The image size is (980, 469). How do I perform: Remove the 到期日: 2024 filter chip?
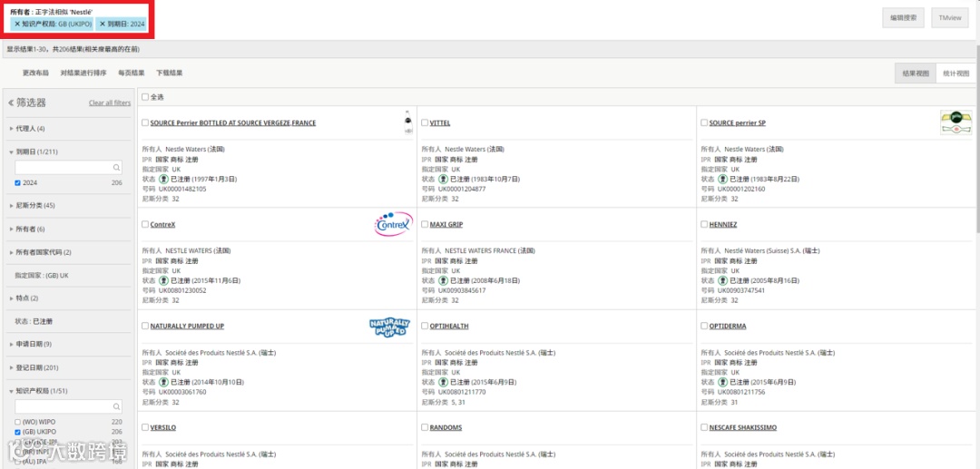point(103,24)
